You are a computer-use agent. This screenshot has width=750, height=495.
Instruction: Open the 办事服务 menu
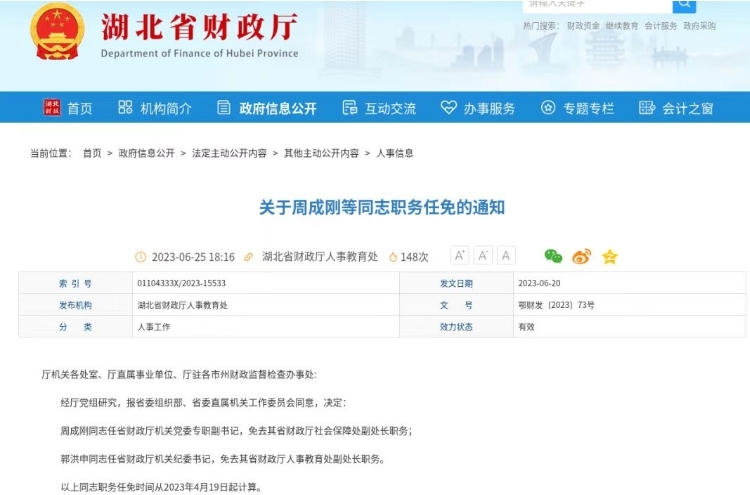coord(489,108)
